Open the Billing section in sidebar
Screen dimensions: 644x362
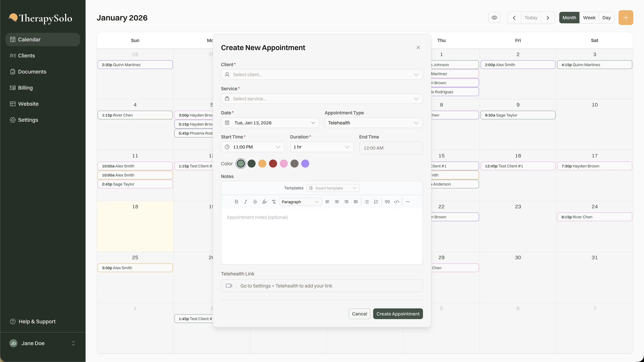pyautogui.click(x=25, y=88)
